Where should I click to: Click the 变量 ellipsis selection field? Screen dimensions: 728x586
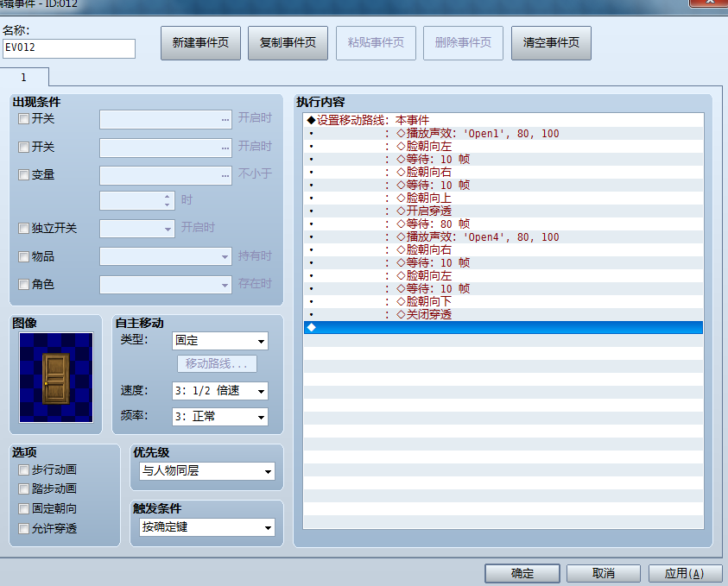[x=166, y=176]
